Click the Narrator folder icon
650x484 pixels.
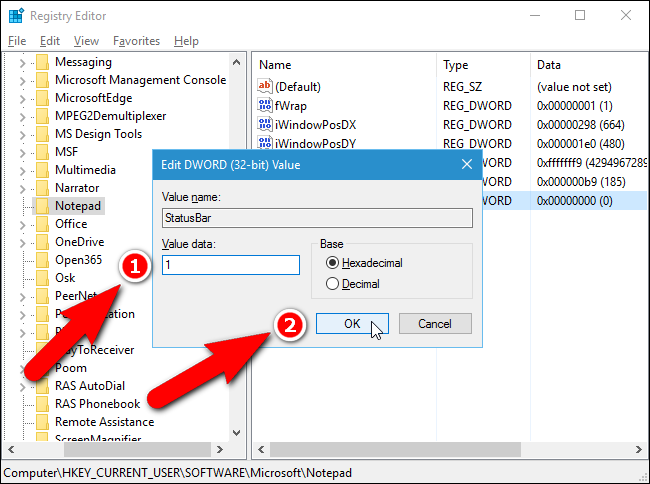[42, 188]
